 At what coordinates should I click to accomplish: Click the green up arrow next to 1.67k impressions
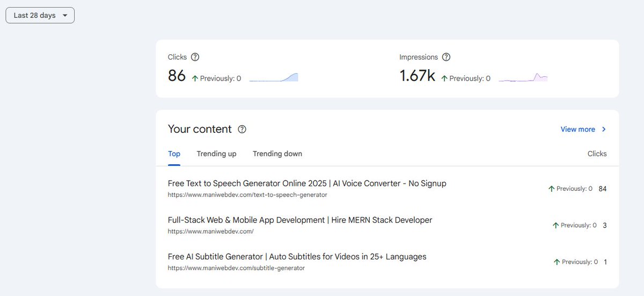click(444, 78)
